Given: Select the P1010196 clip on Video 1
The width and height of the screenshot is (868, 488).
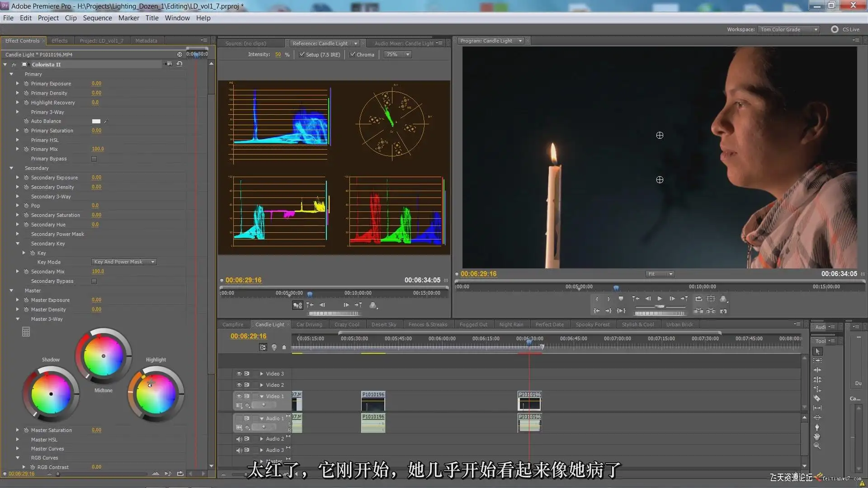Looking at the screenshot, I should (529, 401).
